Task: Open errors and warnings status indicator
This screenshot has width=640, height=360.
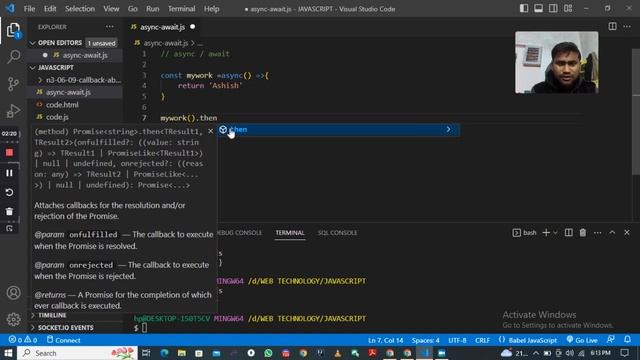Action: 23,340
